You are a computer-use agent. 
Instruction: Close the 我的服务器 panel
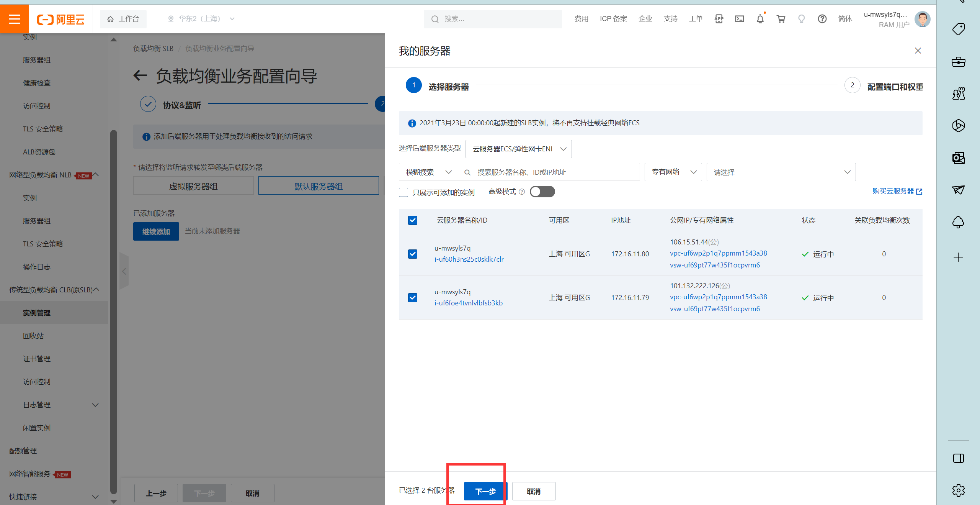[918, 51]
